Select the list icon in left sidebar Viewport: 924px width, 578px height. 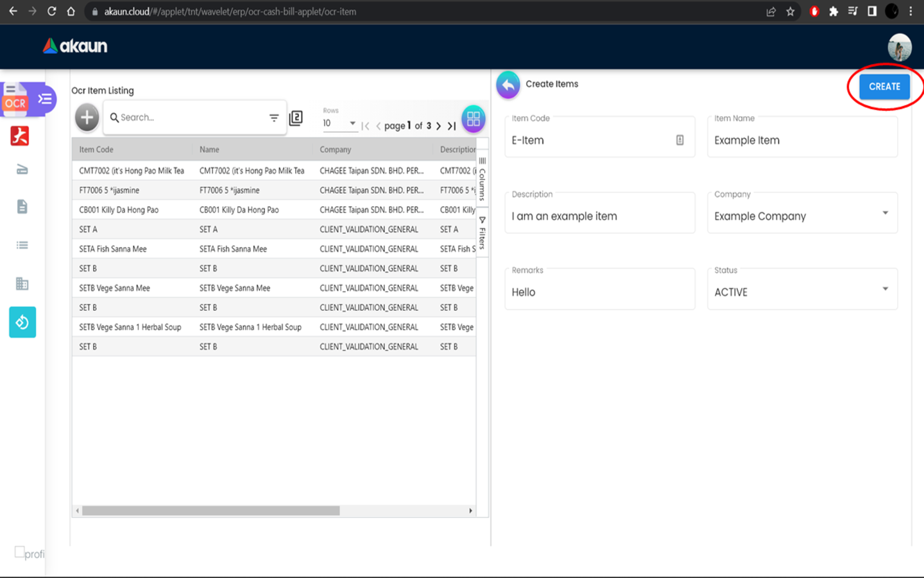(x=22, y=245)
